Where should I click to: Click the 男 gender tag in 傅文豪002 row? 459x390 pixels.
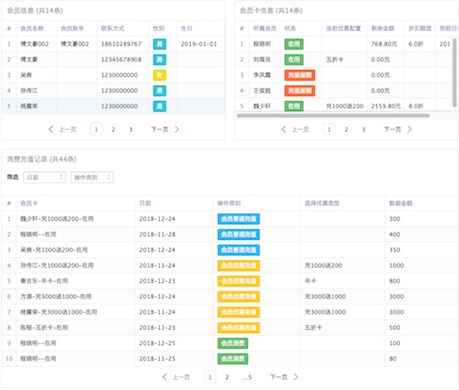click(x=159, y=44)
